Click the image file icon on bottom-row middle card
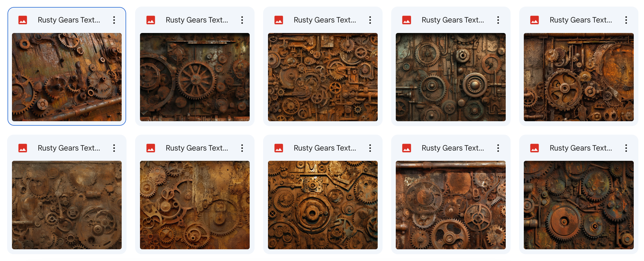Viewport: 644px width, 261px height. (x=279, y=148)
